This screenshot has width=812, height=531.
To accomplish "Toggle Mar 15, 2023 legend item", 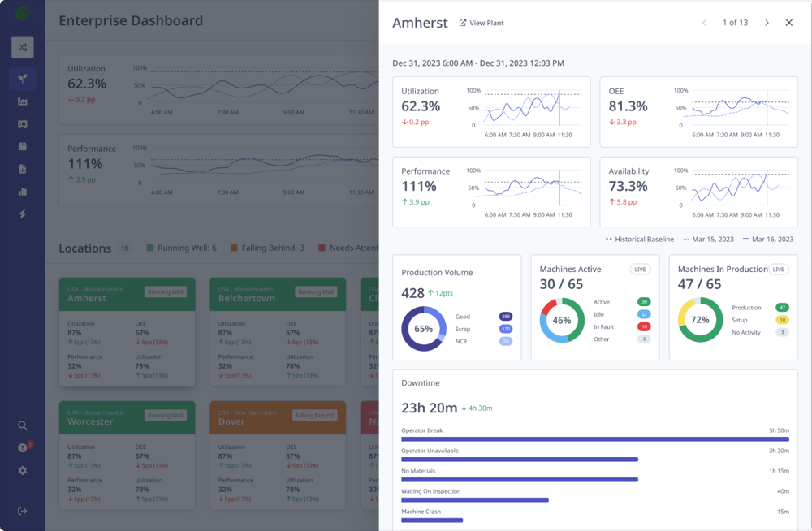I will click(x=708, y=240).
